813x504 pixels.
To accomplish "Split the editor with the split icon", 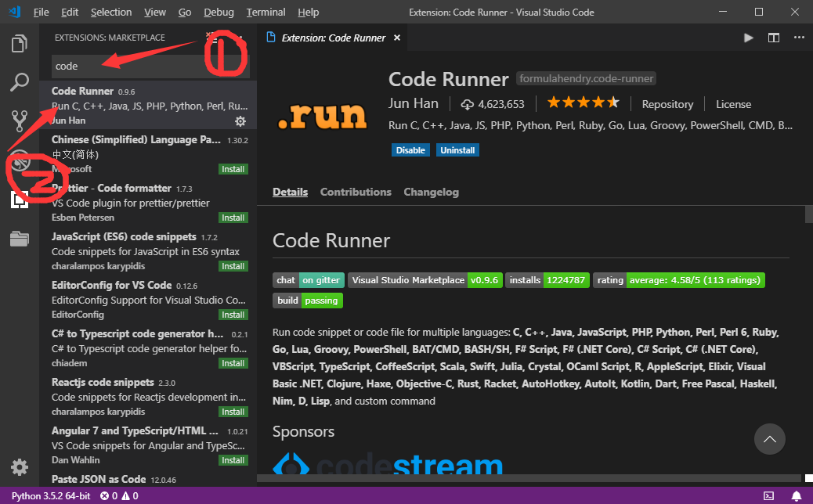I will point(774,38).
